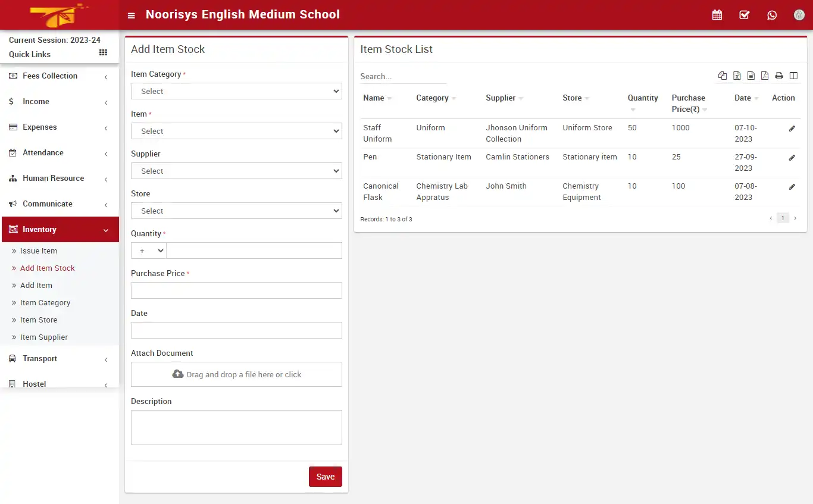813x504 pixels.
Task: Open the Item Category dropdown
Action: coord(236,91)
